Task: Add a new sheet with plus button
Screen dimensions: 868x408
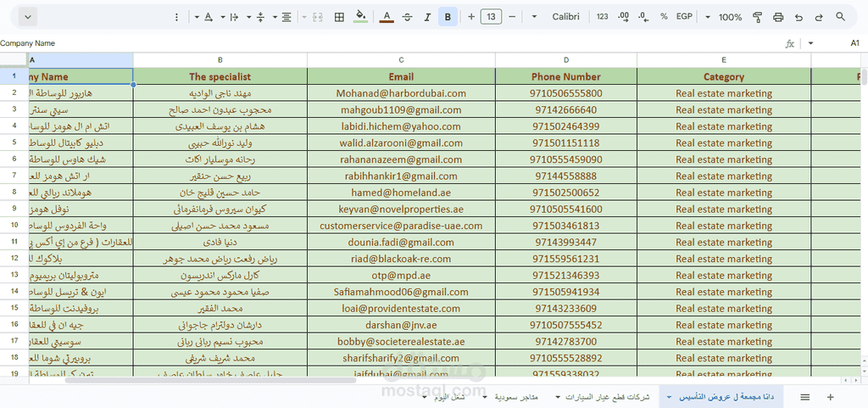Action: 830,397
